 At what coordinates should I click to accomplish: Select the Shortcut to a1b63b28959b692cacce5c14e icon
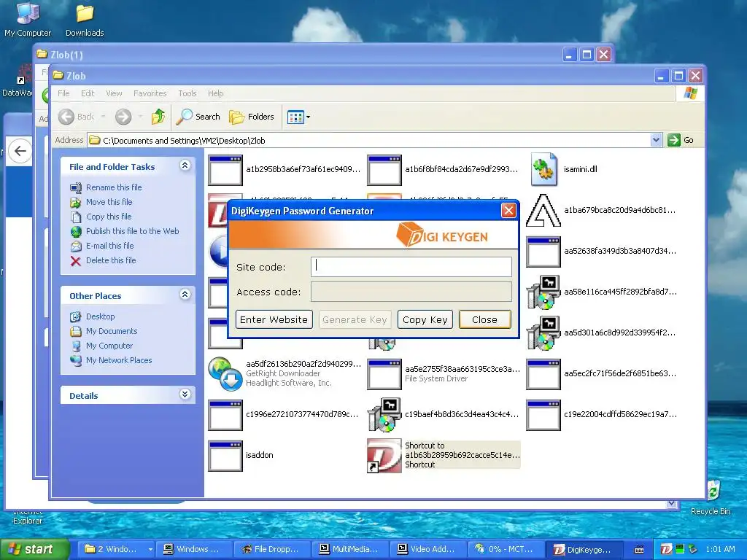384,456
